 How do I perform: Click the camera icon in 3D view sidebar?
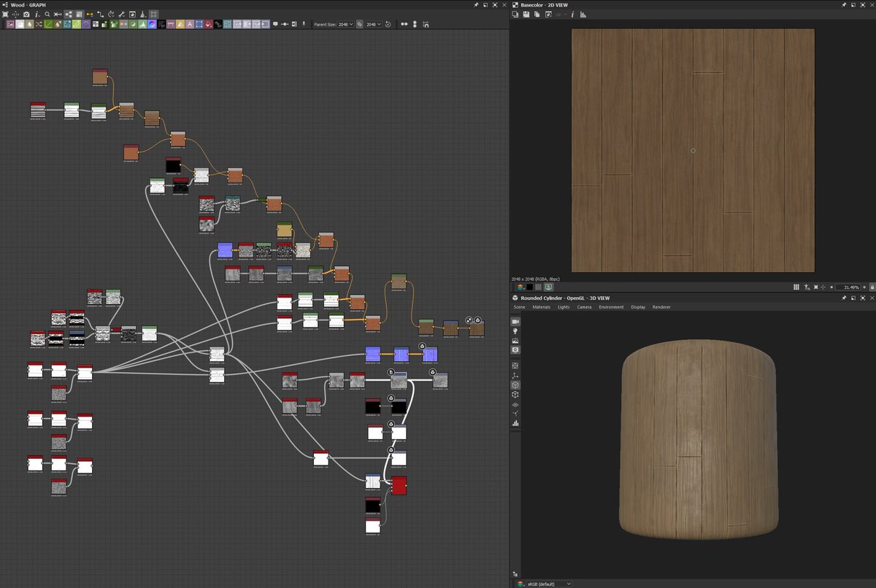pos(515,322)
